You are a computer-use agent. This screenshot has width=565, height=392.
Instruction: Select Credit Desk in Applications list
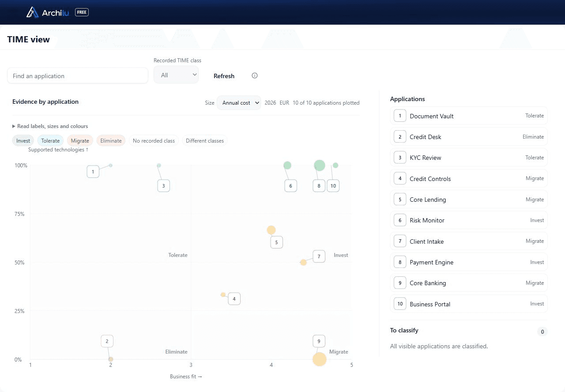click(469, 137)
